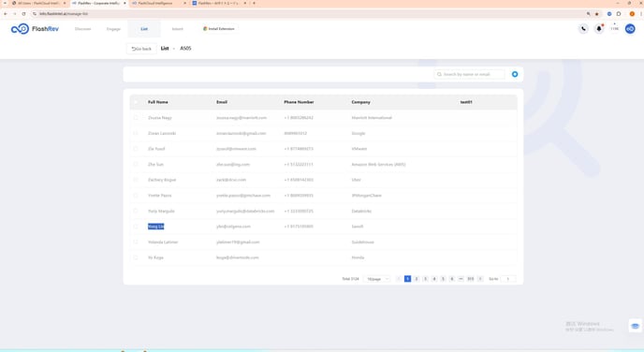Check the Zhe Sun row

tap(136, 164)
